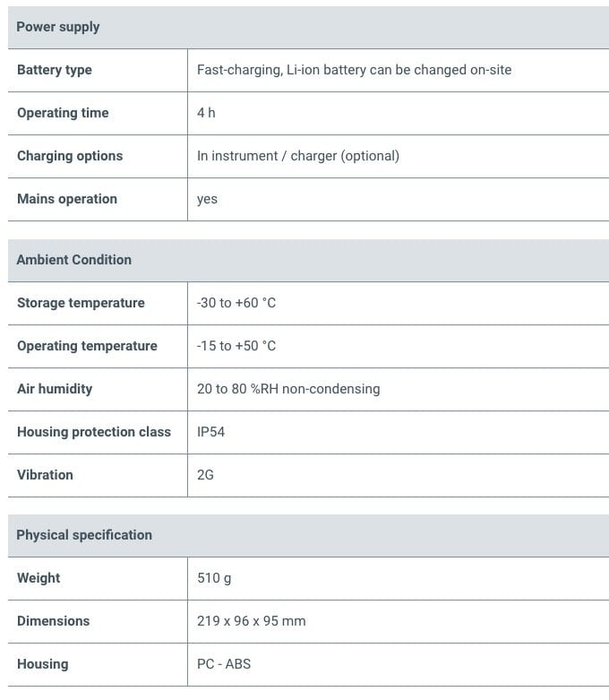
Task: Select the Weight value 510 g
Action: [214, 578]
